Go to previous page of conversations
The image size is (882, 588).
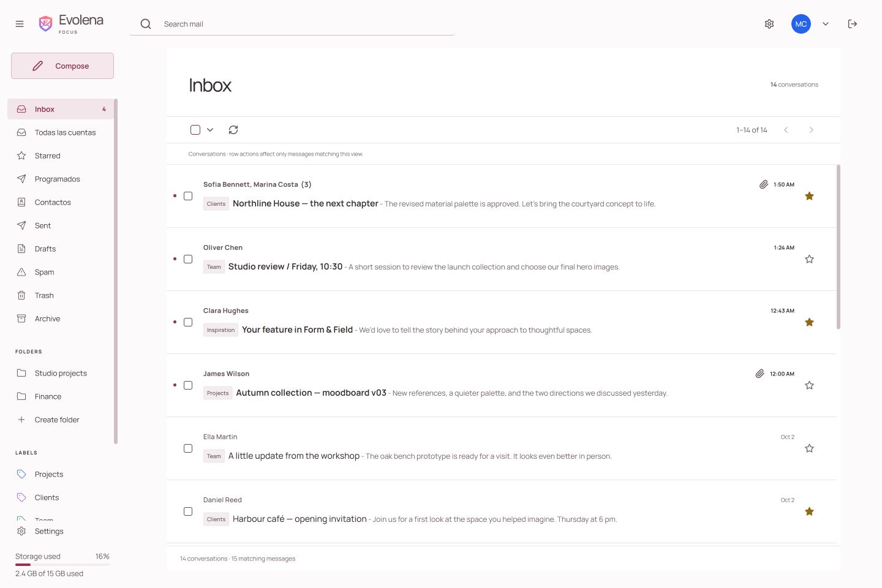[786, 130]
